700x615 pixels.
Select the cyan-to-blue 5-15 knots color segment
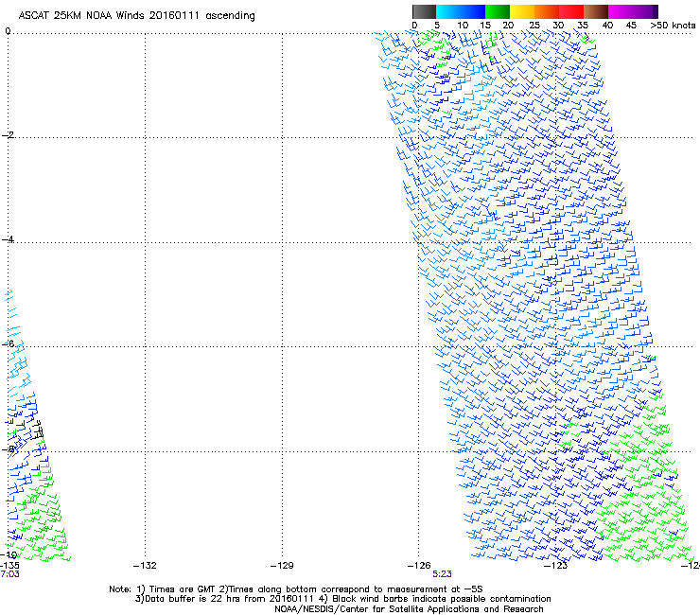(461, 11)
